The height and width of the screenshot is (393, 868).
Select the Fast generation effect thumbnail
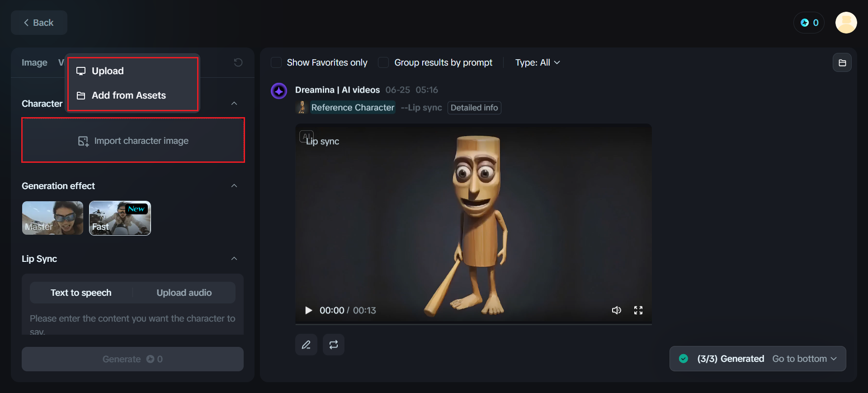tap(120, 218)
